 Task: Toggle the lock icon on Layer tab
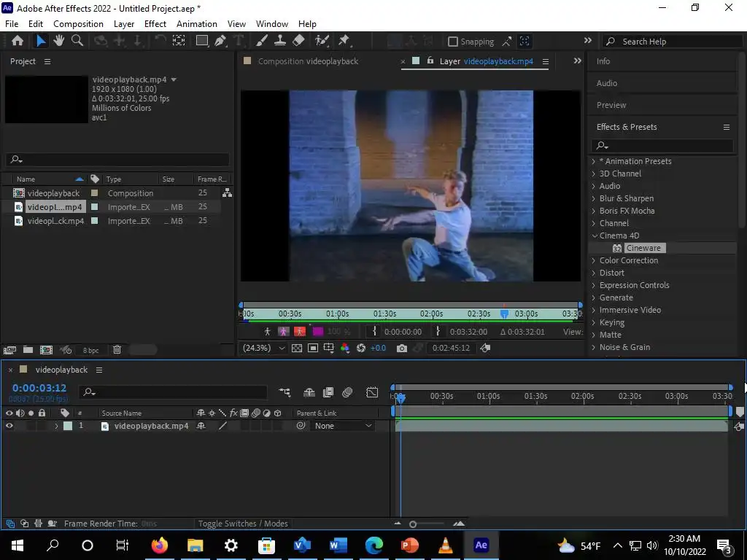pyautogui.click(x=430, y=61)
